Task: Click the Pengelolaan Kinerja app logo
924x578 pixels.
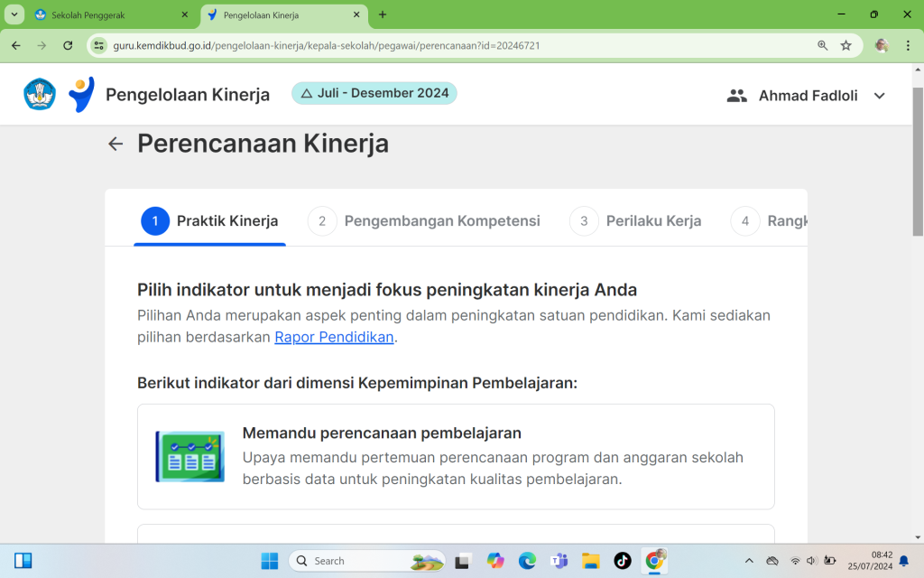Action: point(81,95)
